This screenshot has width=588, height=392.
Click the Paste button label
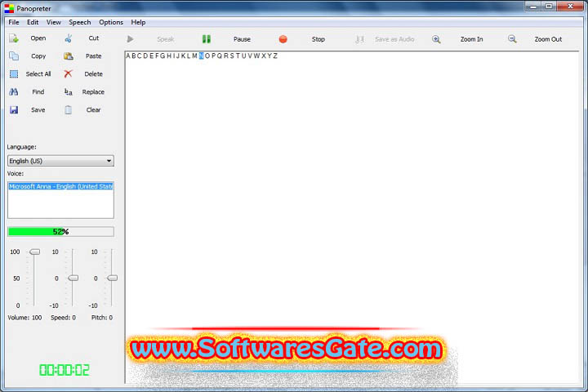93,56
